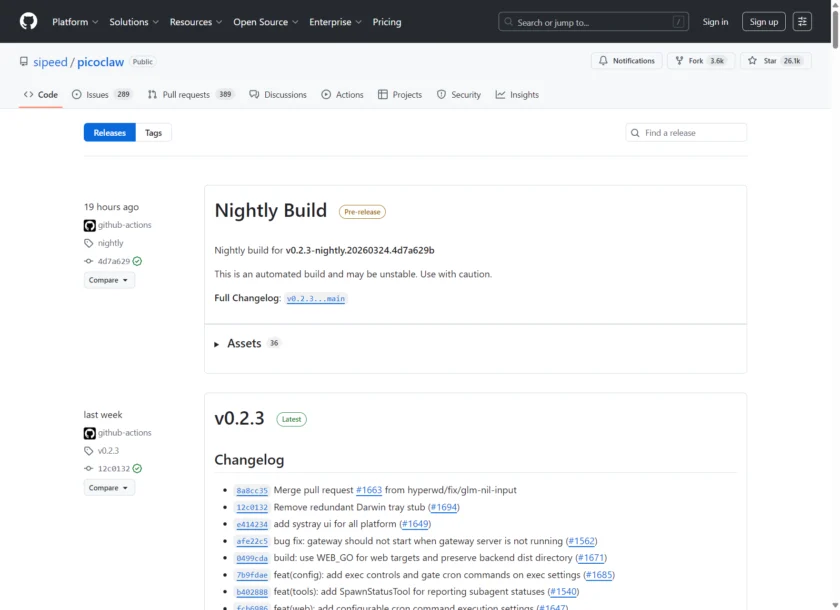This screenshot has width=840, height=610.
Task: Expand the Assets section
Action: tap(243, 343)
